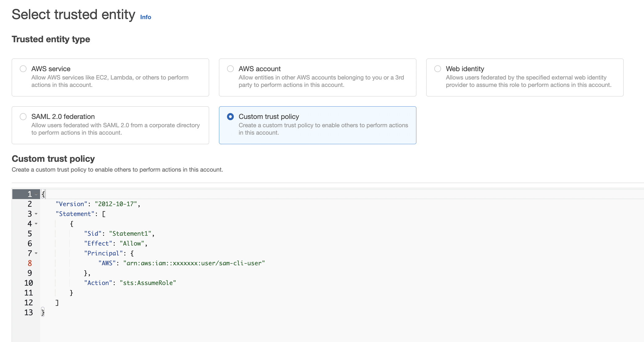
Task: Click the Custom trust policy card description text
Action: point(323,129)
